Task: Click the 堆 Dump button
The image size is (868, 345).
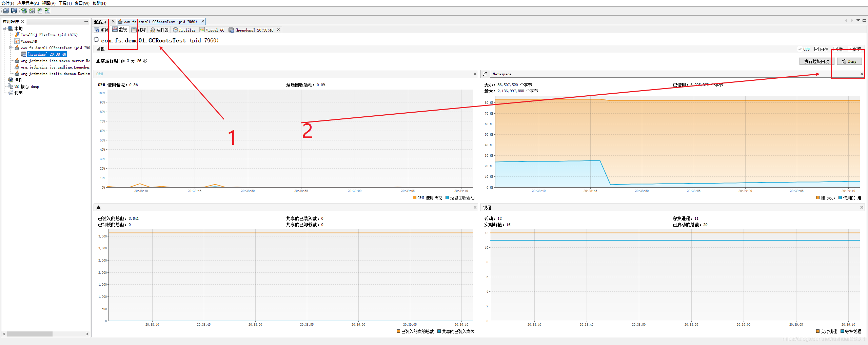Action: [x=849, y=61]
